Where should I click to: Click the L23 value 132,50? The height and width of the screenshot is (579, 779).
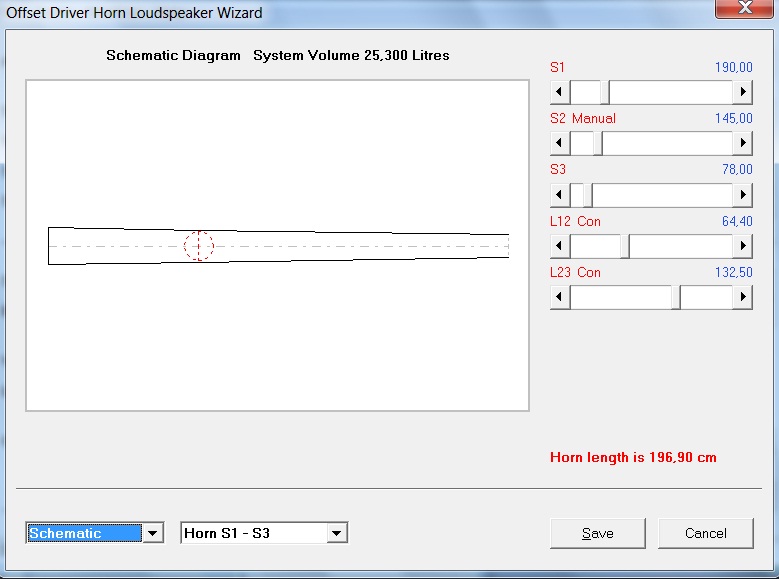tap(734, 272)
